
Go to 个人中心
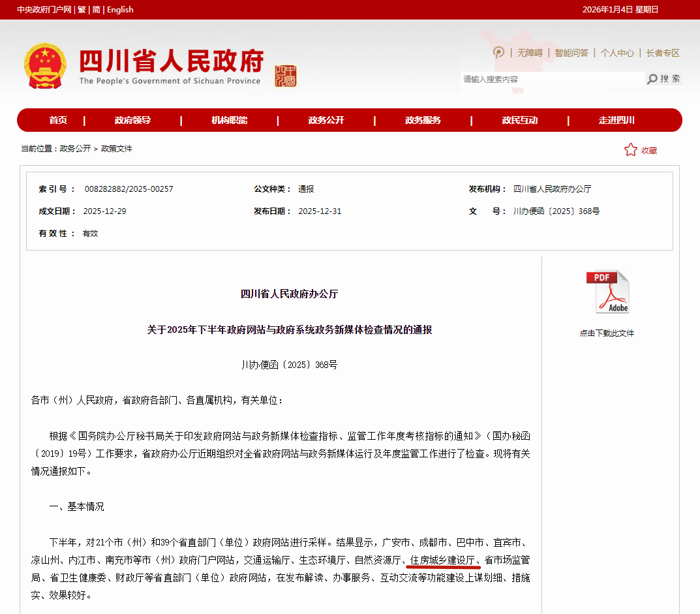(617, 53)
